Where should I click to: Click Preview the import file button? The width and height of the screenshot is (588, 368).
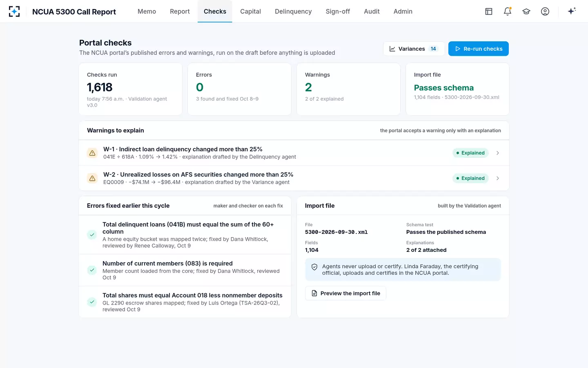coord(345,293)
